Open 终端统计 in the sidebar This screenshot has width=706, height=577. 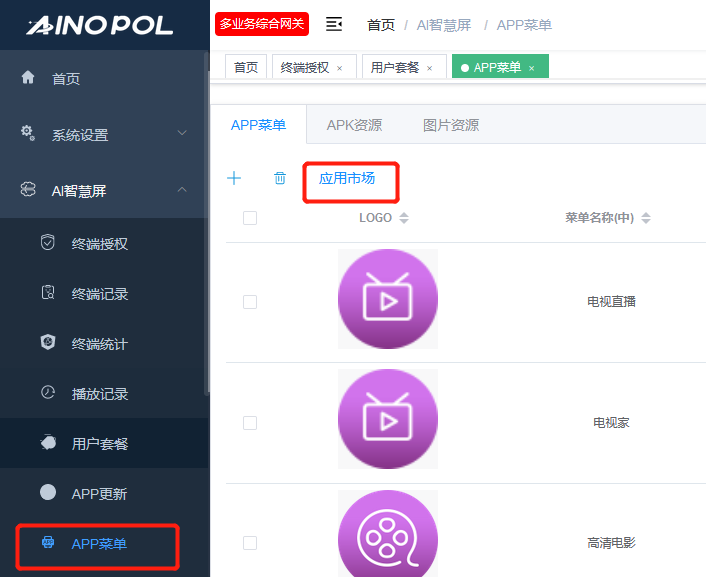[99, 344]
